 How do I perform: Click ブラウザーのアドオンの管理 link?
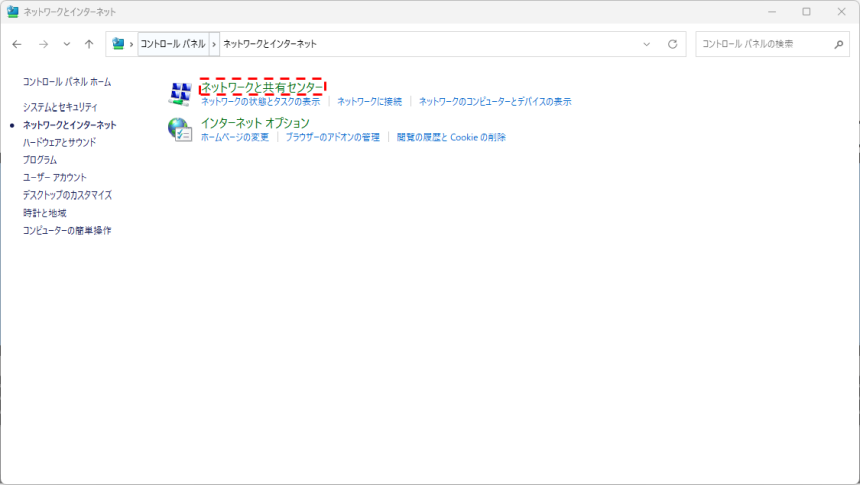[x=332, y=137]
